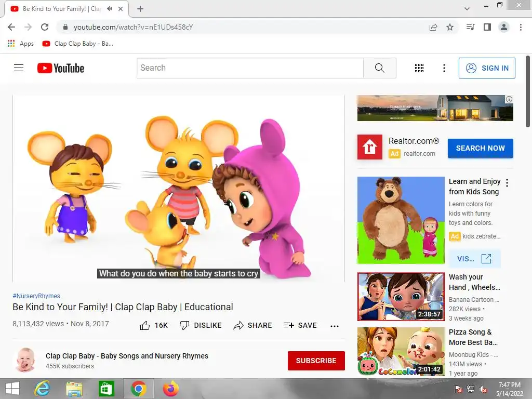
Task: Close the Be Kind to Your Family tab
Action: (121, 9)
